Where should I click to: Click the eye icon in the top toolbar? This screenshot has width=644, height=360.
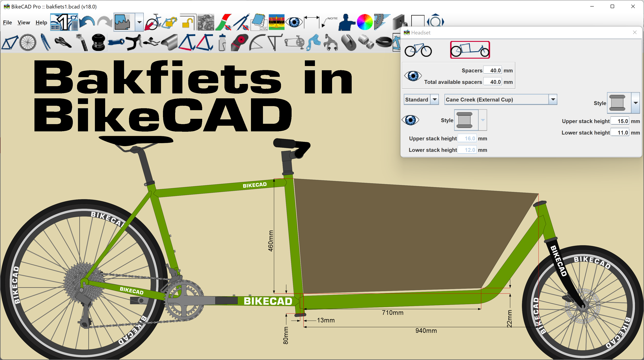click(294, 22)
